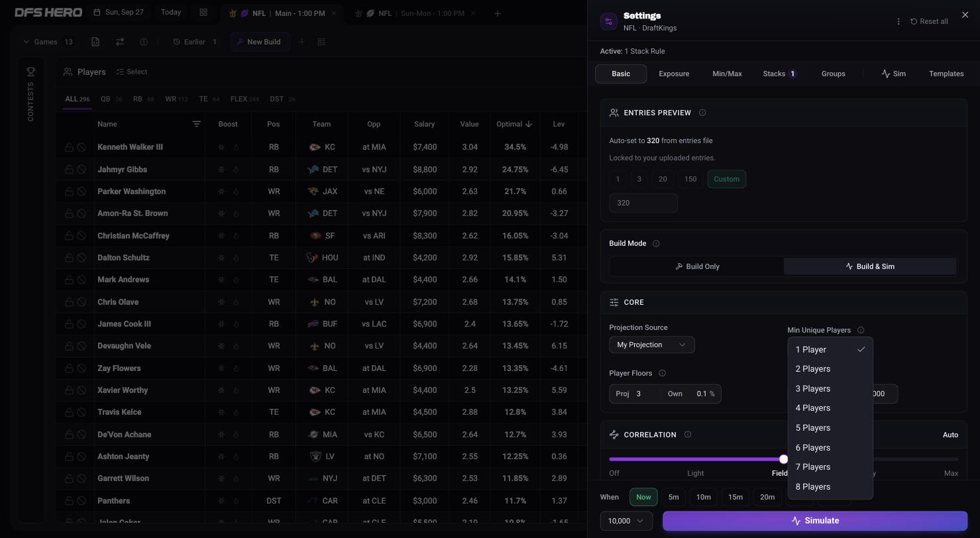
Task: Click the lock icon for Kenneth Walker III
Action: [69, 147]
